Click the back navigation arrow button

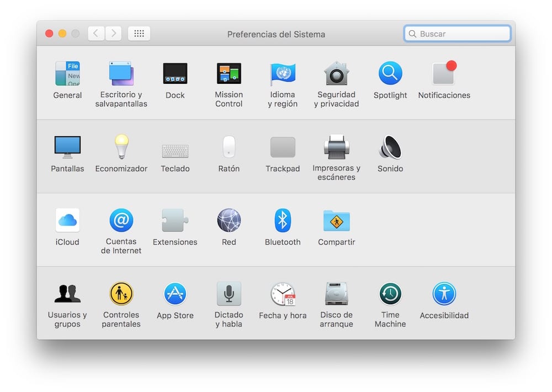point(96,34)
